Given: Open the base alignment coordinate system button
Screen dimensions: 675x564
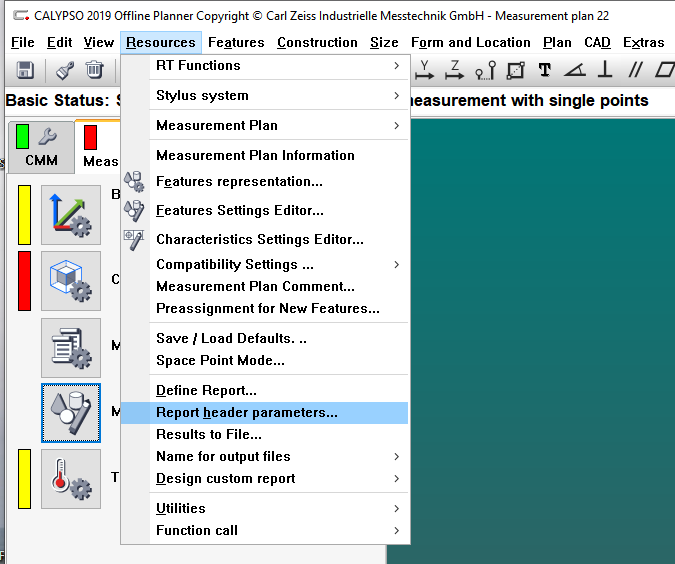Looking at the screenshot, I should [70, 215].
